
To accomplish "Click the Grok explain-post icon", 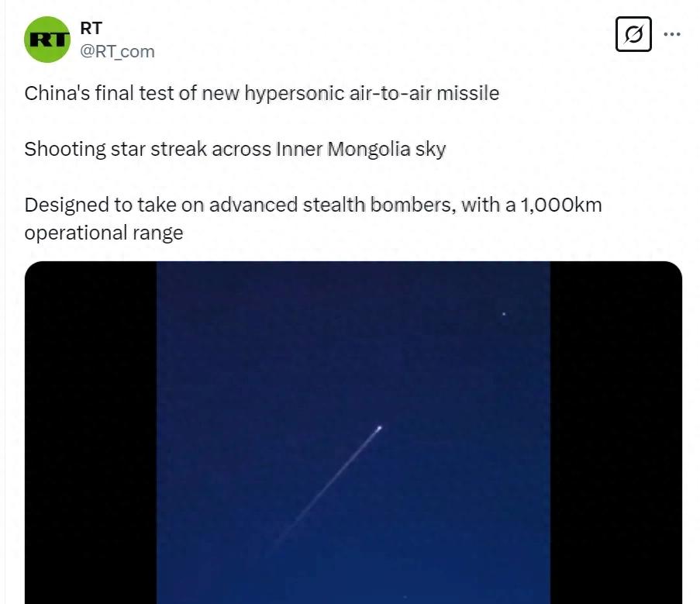I will [x=633, y=34].
